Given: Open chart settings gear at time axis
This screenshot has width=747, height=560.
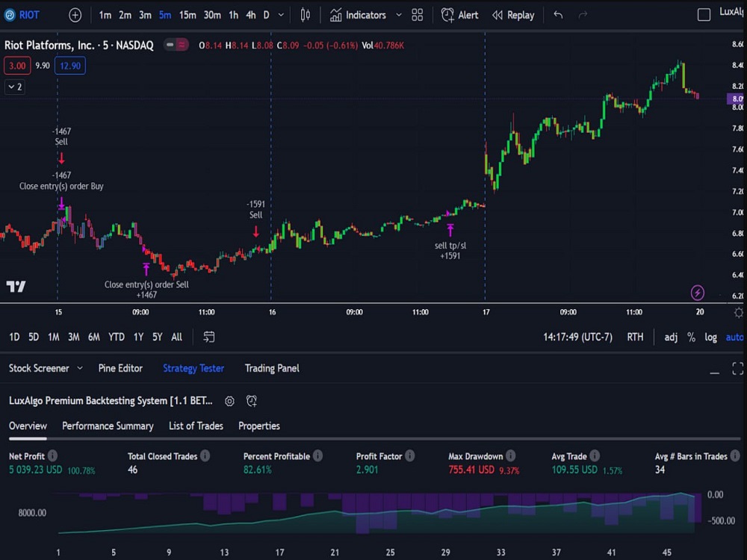Looking at the screenshot, I should pyautogui.click(x=739, y=312).
